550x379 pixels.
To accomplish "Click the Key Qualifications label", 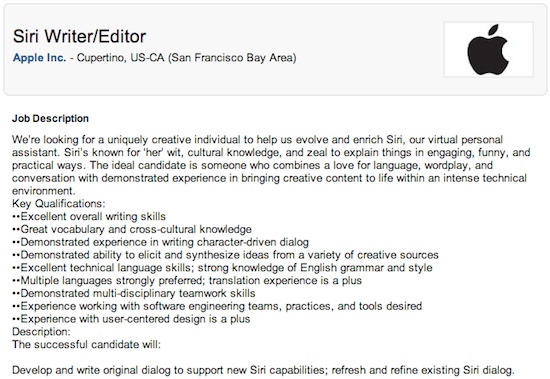I will point(59,204).
